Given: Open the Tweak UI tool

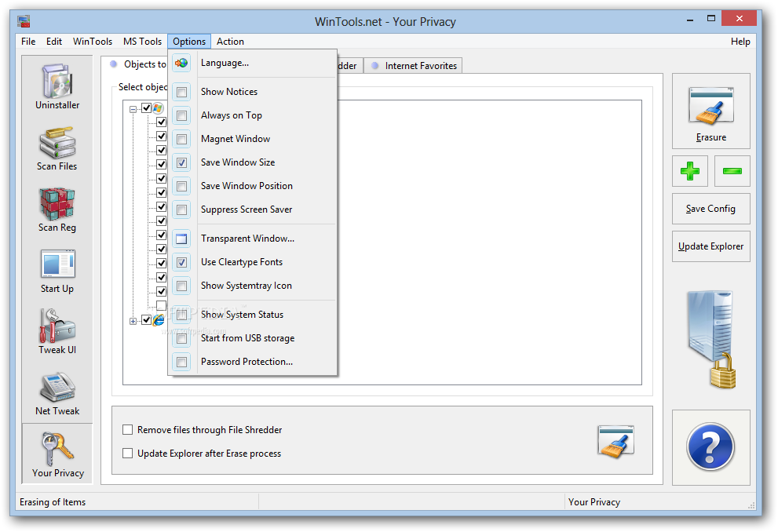Looking at the screenshot, I should click(x=57, y=332).
